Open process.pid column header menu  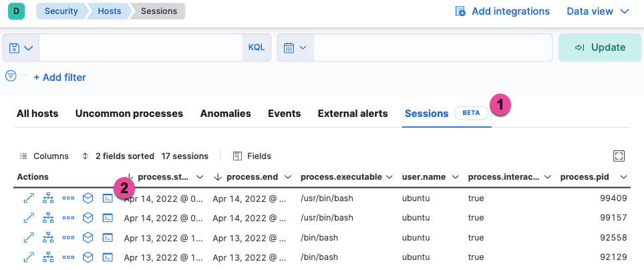[x=623, y=177]
